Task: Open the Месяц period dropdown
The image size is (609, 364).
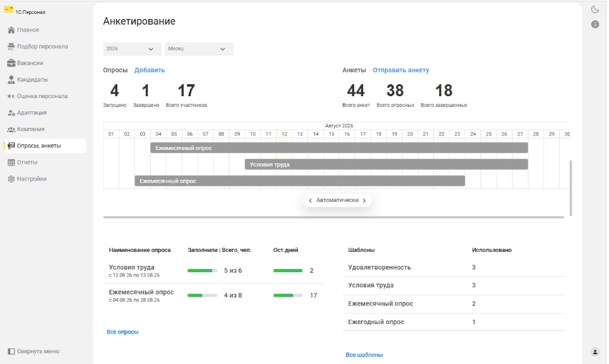Action: coord(199,49)
